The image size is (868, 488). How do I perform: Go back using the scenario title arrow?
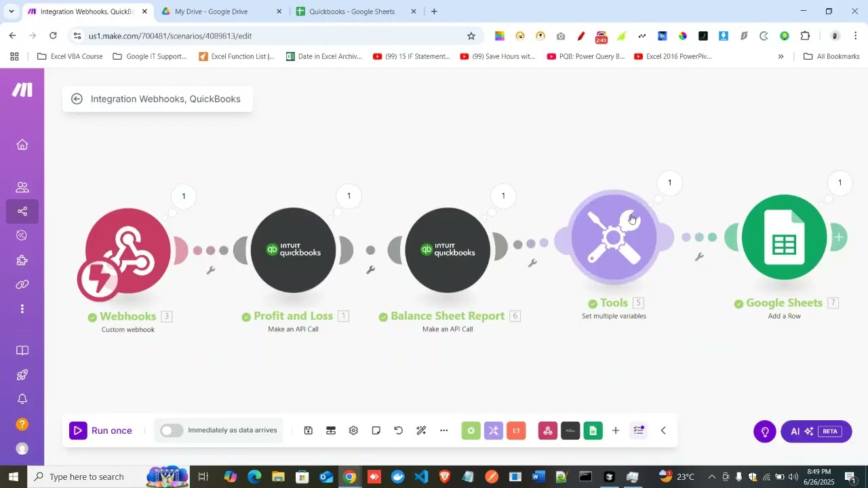click(x=77, y=99)
